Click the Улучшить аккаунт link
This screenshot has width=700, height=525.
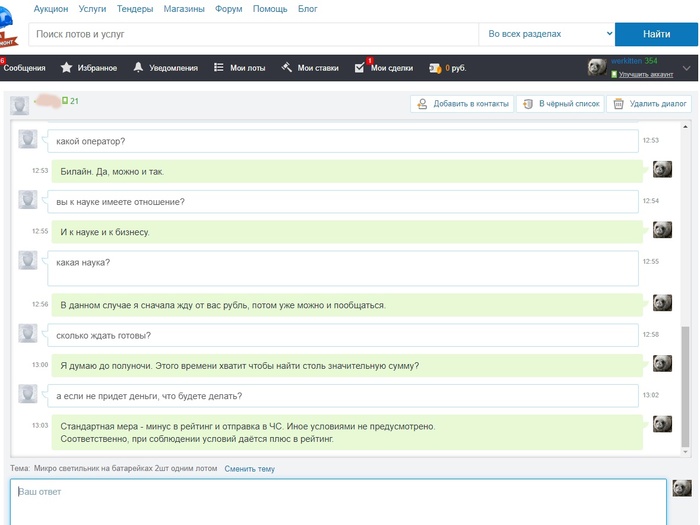[645, 75]
